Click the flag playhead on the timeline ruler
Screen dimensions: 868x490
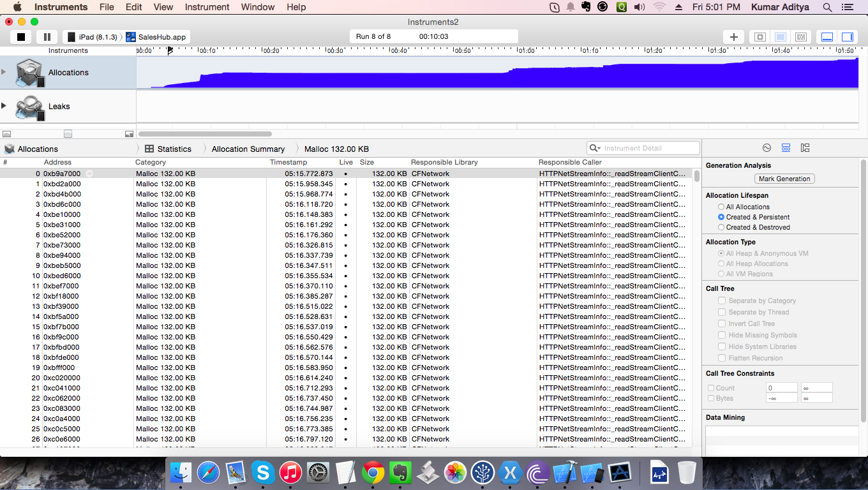170,50
